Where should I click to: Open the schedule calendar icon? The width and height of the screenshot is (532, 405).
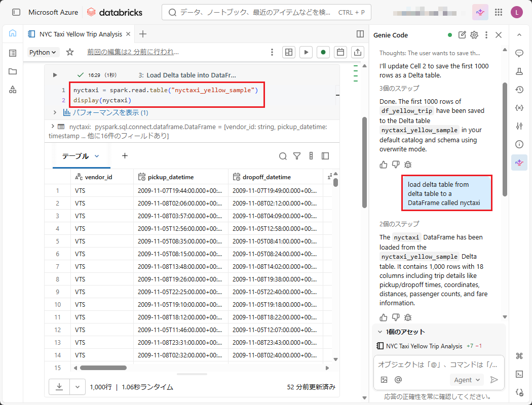pyautogui.click(x=340, y=52)
